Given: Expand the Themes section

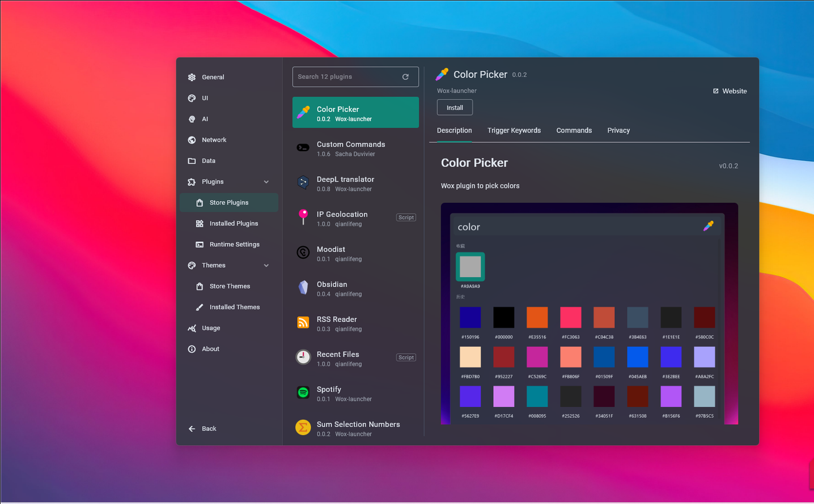Looking at the screenshot, I should [266, 265].
